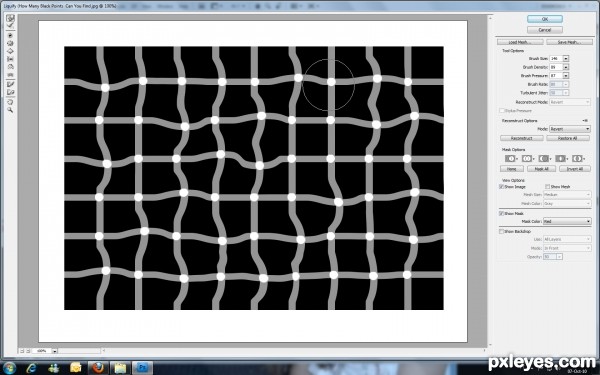Select the Pucker tool

pyautogui.click(x=10, y=43)
